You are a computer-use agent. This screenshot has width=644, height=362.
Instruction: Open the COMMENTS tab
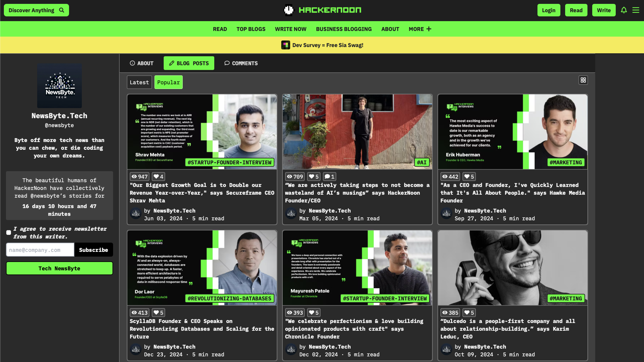tap(241, 63)
